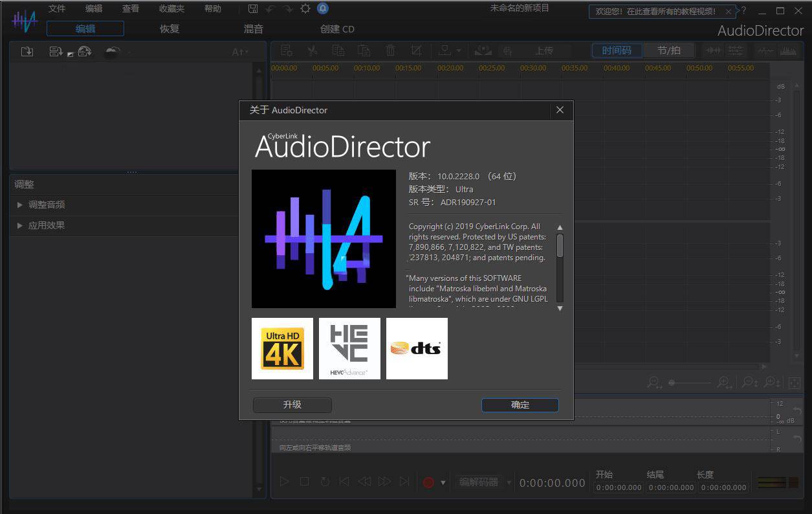The image size is (812, 514).
Task: Click the red record button
Action: click(x=428, y=482)
